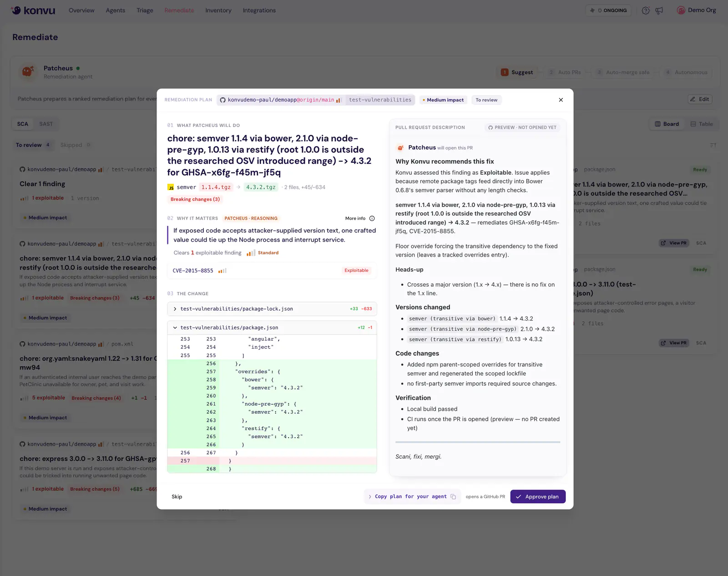Click the GitHub icon in preview badge
The width and height of the screenshot is (728, 576).
coord(490,128)
